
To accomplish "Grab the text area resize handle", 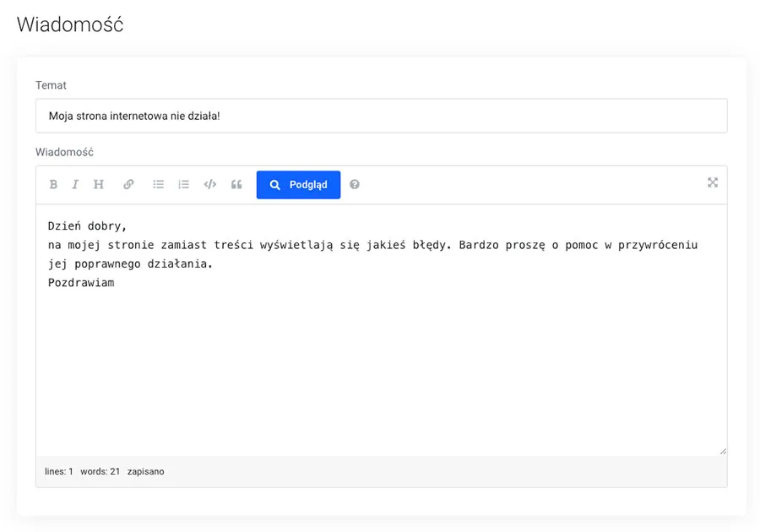I will (723, 451).
